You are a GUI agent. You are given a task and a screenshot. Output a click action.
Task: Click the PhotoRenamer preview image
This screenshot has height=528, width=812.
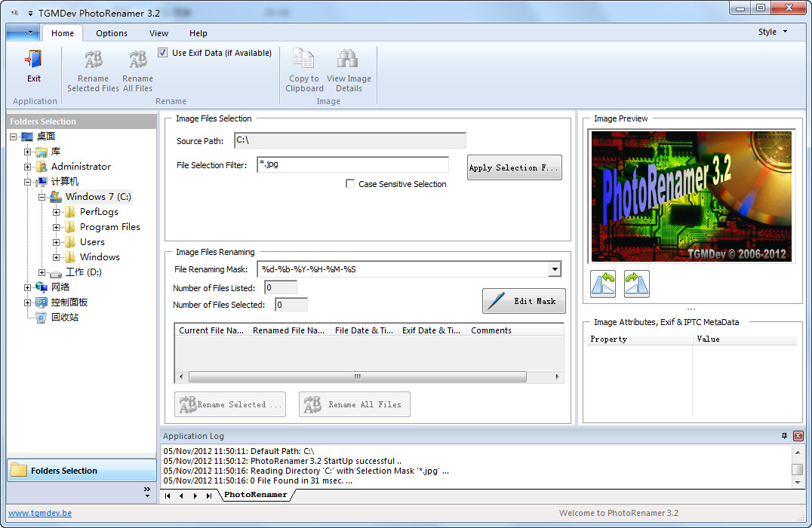click(x=691, y=196)
